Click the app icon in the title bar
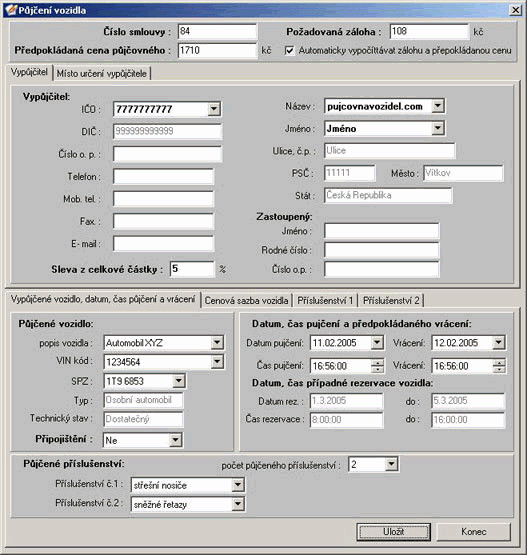Image resolution: width=527 pixels, height=555 pixels. click(11, 10)
